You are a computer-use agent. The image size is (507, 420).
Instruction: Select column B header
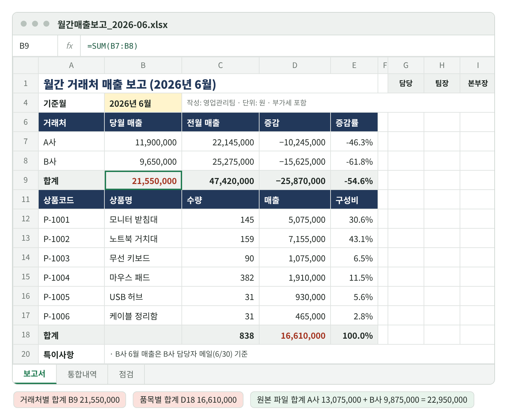[x=143, y=65]
